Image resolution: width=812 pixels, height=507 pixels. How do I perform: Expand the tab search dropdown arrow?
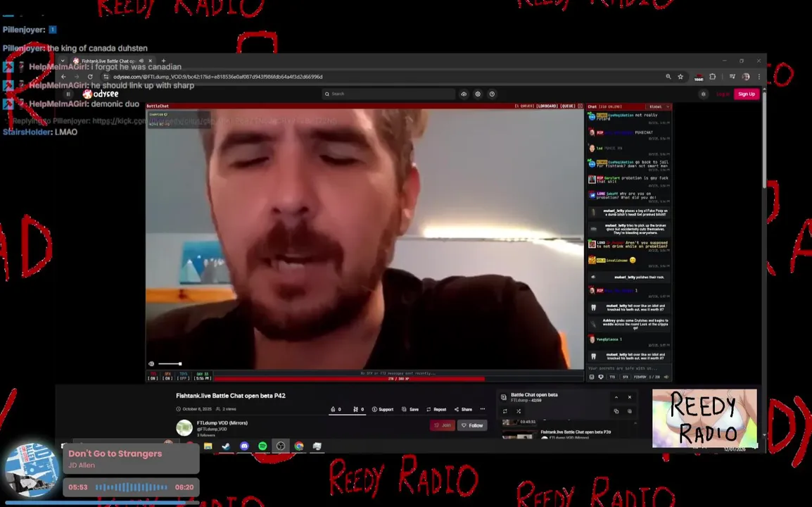(x=63, y=61)
